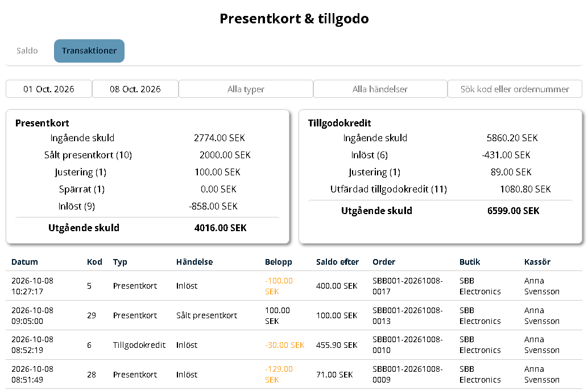The width and height of the screenshot is (588, 390).
Task: Click the 455.90 SEK balance
Action: pos(337,345)
